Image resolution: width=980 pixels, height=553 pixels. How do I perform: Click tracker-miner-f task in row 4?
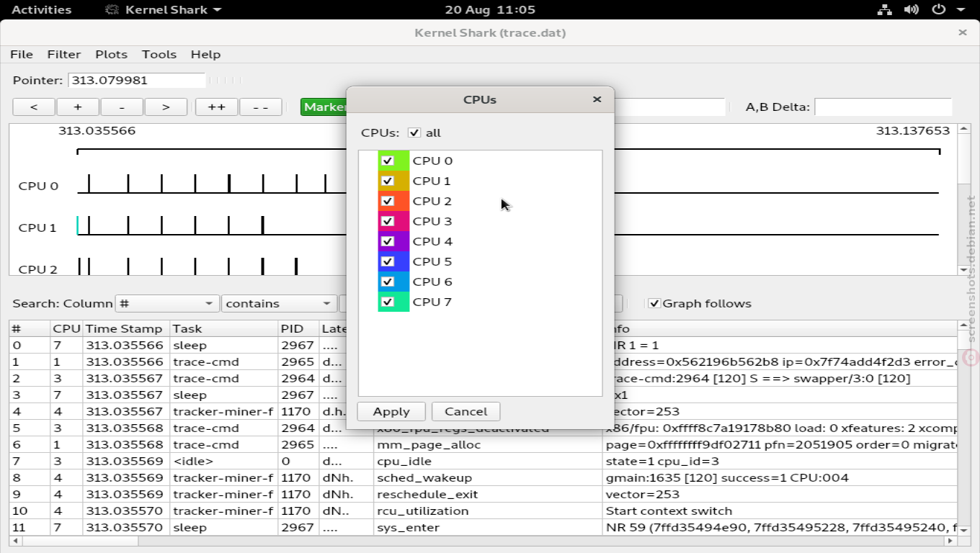point(223,411)
